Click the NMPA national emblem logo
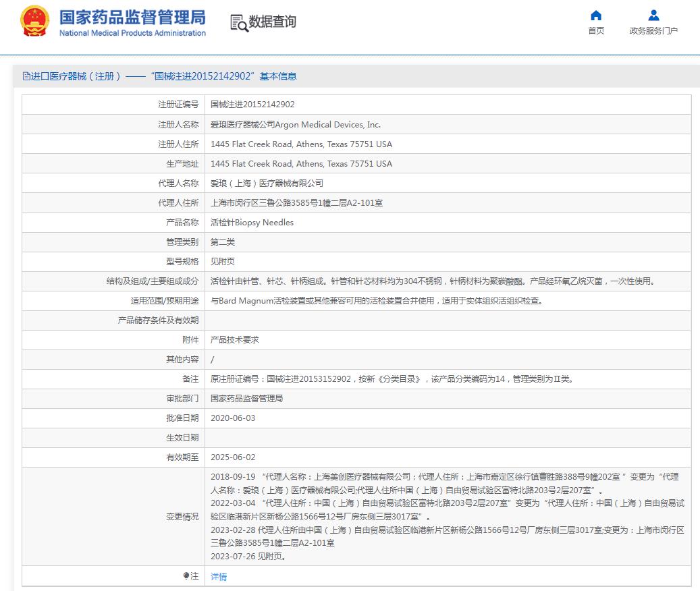 pos(34,21)
